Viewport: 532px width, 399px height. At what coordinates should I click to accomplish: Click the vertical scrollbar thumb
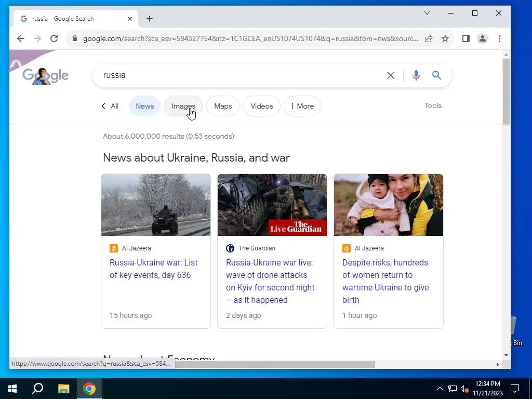pos(506,91)
